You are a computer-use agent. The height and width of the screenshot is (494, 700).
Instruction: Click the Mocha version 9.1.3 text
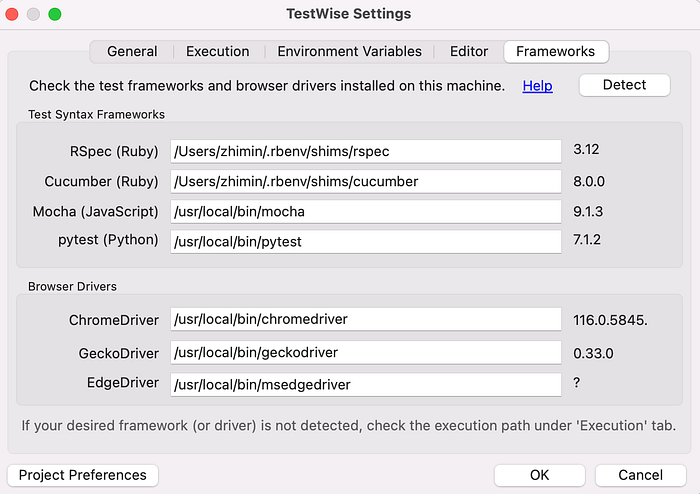pyautogui.click(x=588, y=211)
